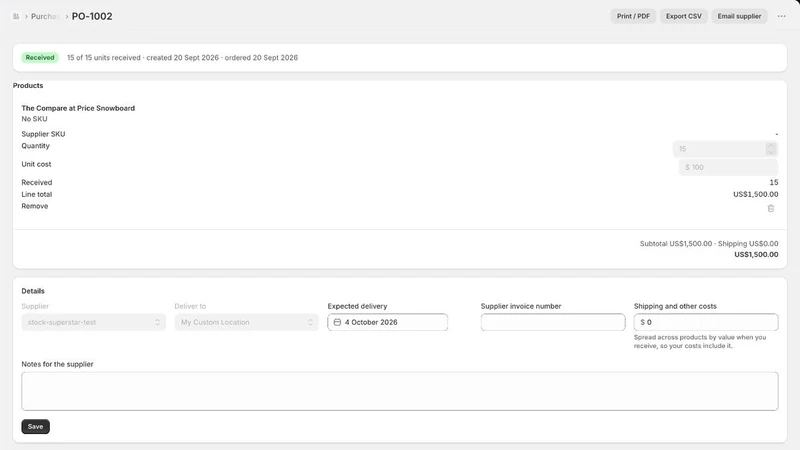Click the Received status badge

tap(40, 58)
